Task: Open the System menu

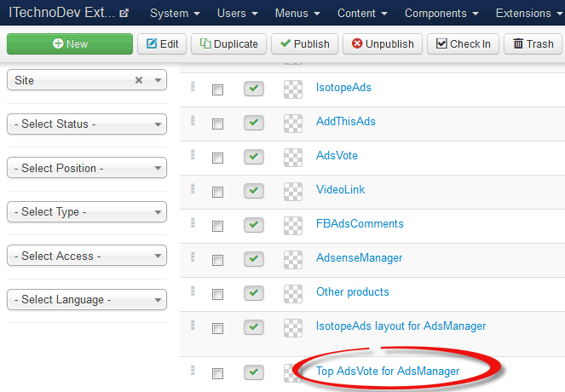Action: point(175,14)
